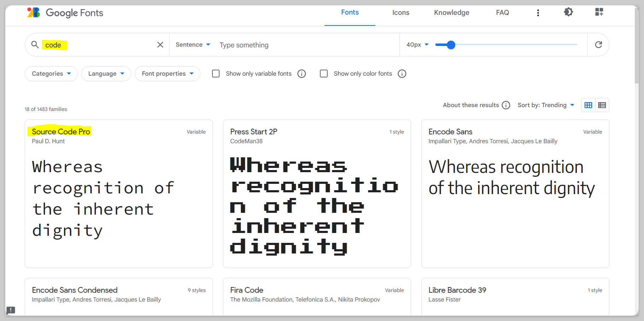
Task: Click the search box containing 'code'
Action: [98, 45]
